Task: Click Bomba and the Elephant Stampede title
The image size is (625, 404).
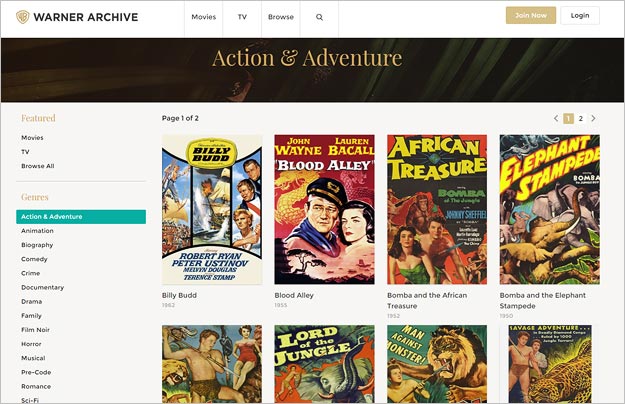Action: pyautogui.click(x=542, y=300)
